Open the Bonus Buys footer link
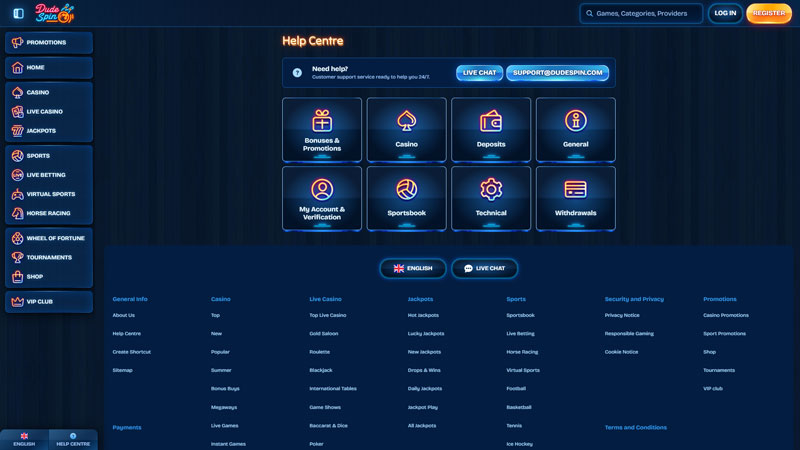The width and height of the screenshot is (800, 450). [225, 389]
